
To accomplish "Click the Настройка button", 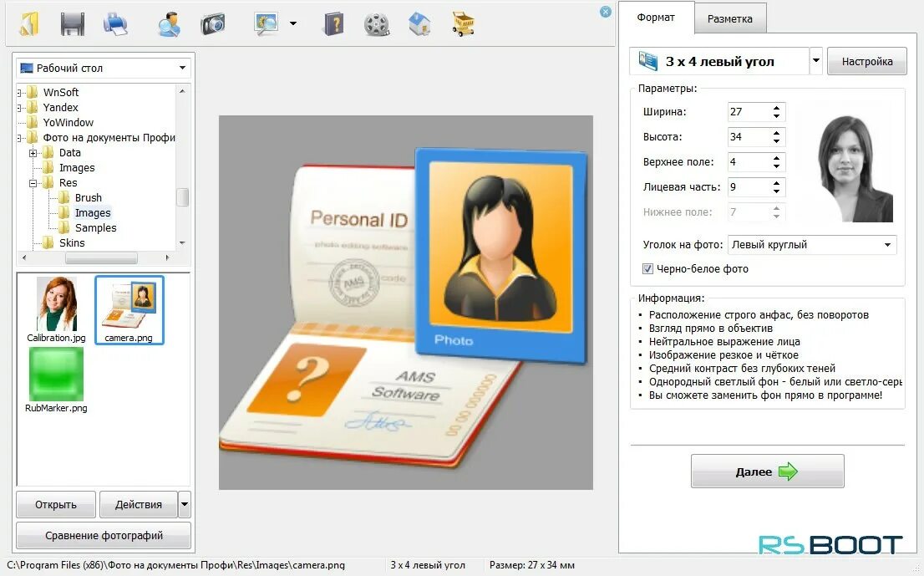I will (x=867, y=61).
